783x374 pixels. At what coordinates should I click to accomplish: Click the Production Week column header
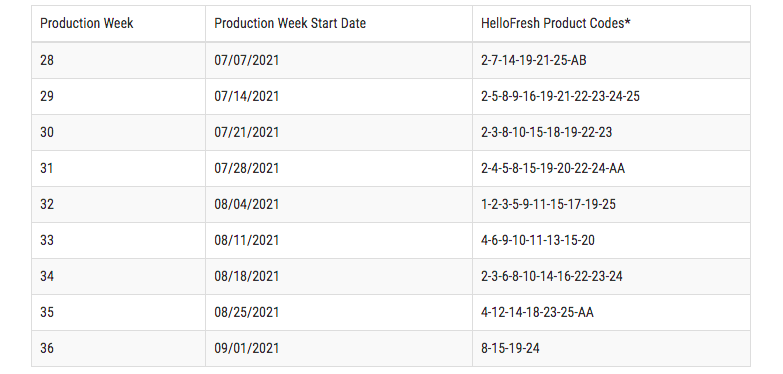86,23
